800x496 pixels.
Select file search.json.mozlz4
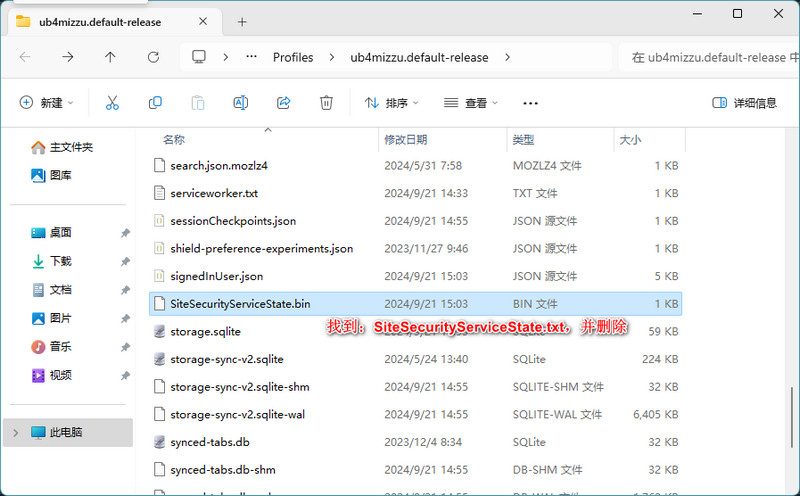[x=415, y=166]
